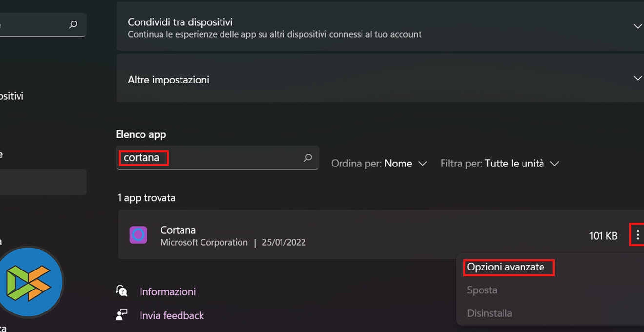The image size is (644, 332).
Task: Open the Ordina per Nome dropdown
Action: tap(405, 164)
